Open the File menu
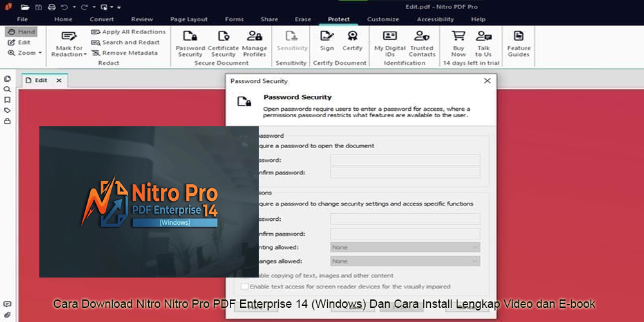The height and width of the screenshot is (322, 644). (22, 19)
